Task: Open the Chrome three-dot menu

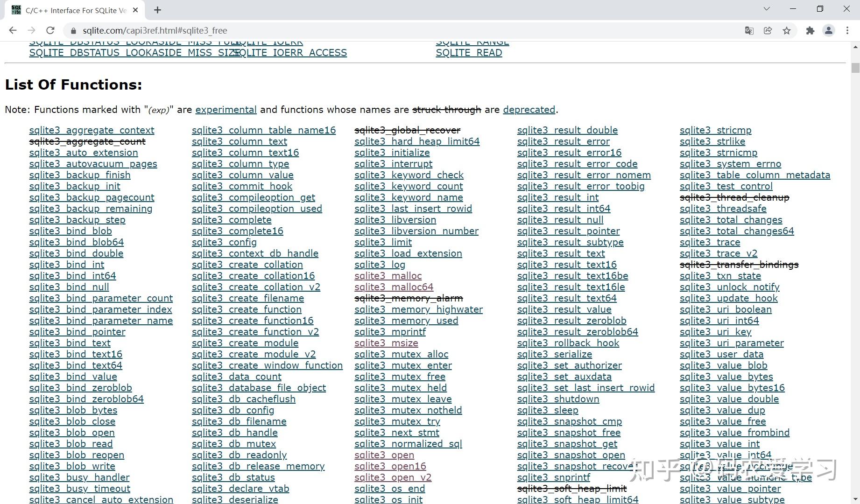Action: coord(847,30)
